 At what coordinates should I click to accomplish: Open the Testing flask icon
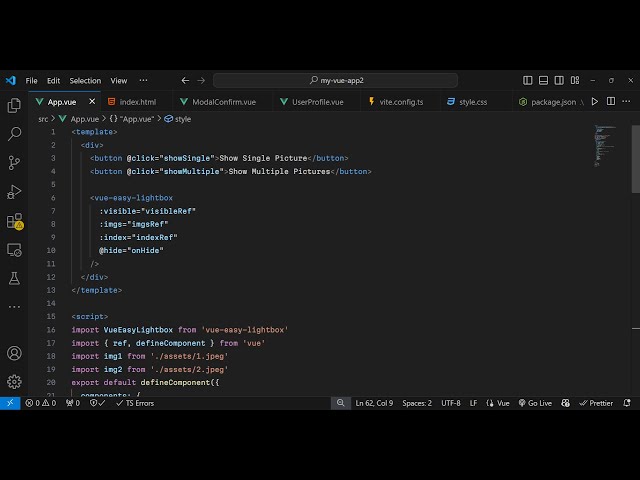(14, 278)
